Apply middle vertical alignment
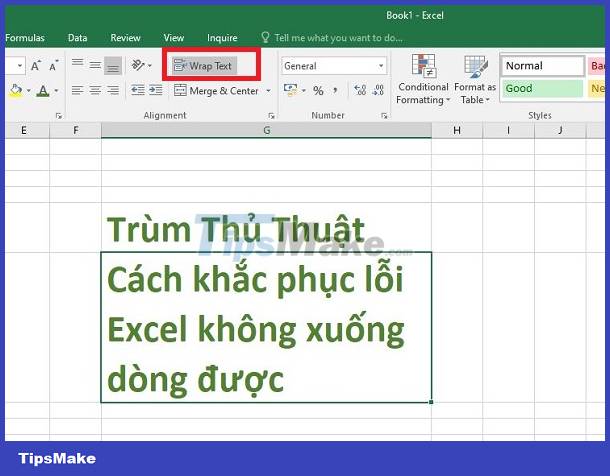 95,65
